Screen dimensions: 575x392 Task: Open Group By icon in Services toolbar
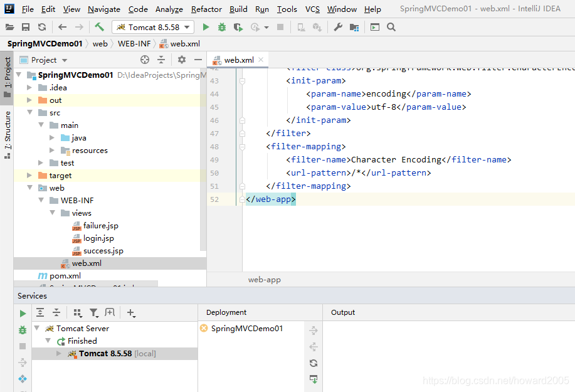coord(77,313)
